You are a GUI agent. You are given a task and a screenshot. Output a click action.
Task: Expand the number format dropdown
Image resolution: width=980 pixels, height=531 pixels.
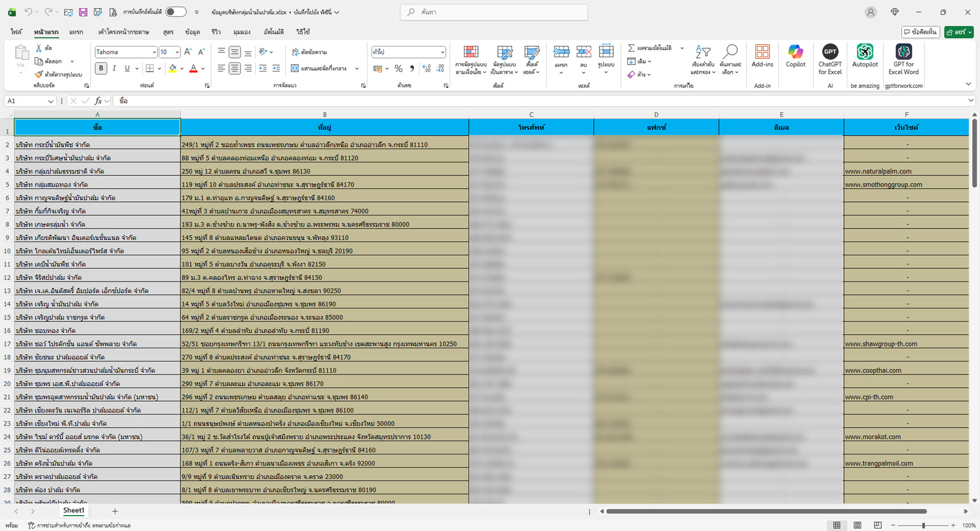pos(442,52)
